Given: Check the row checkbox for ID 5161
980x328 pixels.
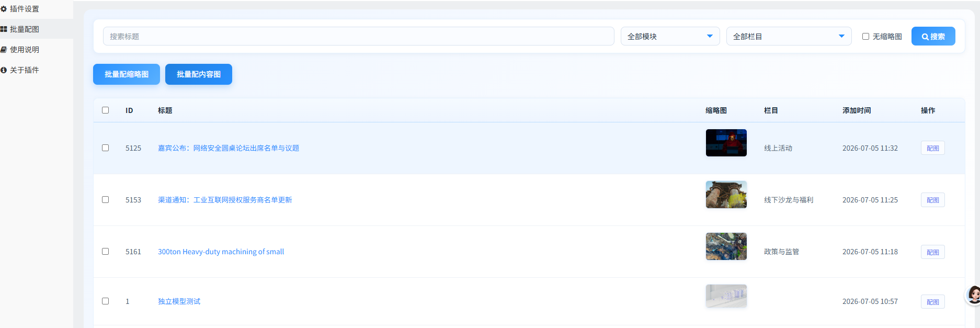Looking at the screenshot, I should coord(105,251).
